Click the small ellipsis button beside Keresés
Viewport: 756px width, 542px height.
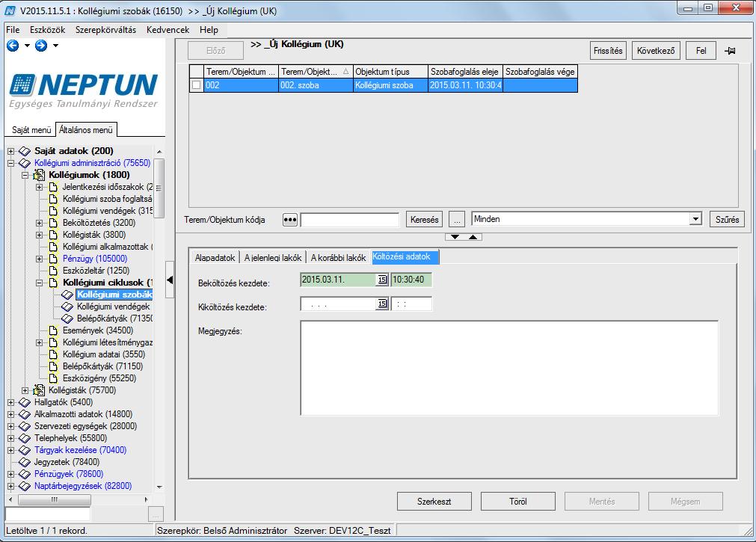[x=457, y=220]
